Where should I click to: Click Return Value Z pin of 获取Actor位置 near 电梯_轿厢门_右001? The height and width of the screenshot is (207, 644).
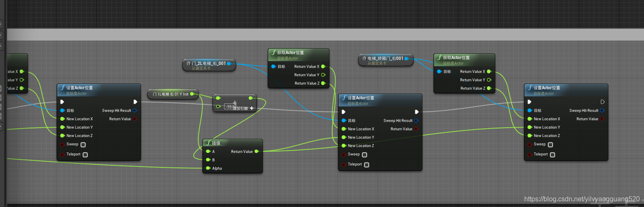coord(489,88)
